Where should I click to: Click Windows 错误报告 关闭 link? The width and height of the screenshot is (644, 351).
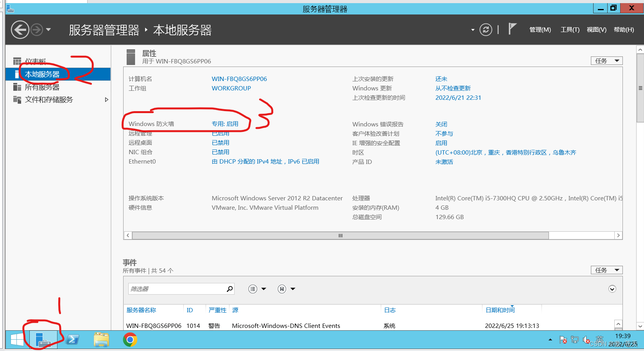(x=441, y=124)
